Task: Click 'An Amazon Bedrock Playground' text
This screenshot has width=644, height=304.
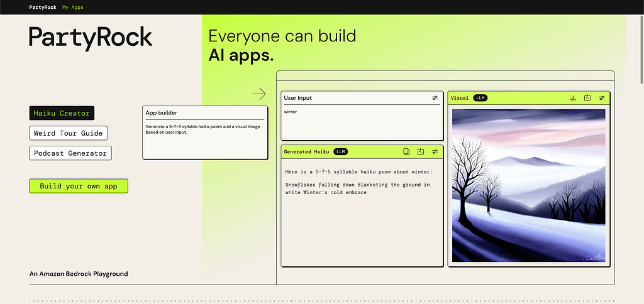Action: tap(79, 274)
